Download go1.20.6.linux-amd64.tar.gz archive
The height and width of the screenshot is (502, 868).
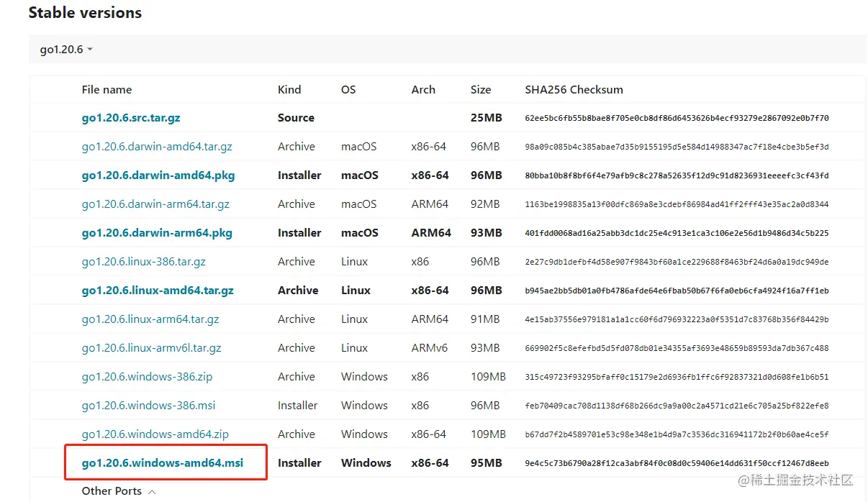pos(158,291)
